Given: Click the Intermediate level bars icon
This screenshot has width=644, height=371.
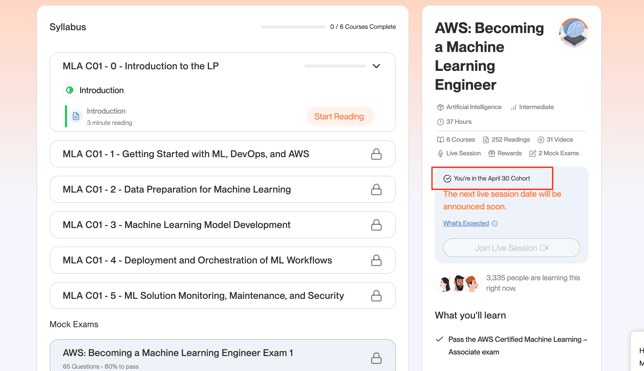Looking at the screenshot, I should [513, 107].
